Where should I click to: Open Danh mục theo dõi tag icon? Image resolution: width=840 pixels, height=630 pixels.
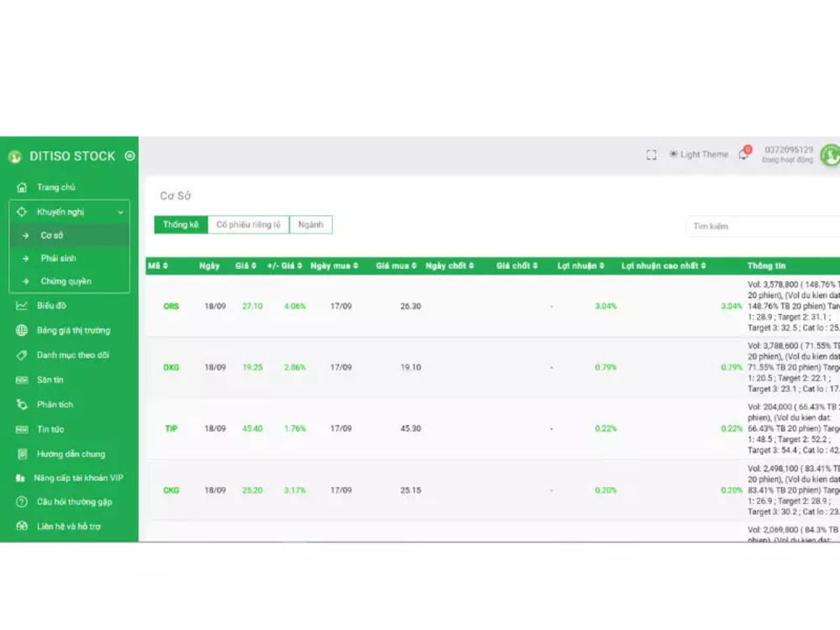[x=22, y=355]
